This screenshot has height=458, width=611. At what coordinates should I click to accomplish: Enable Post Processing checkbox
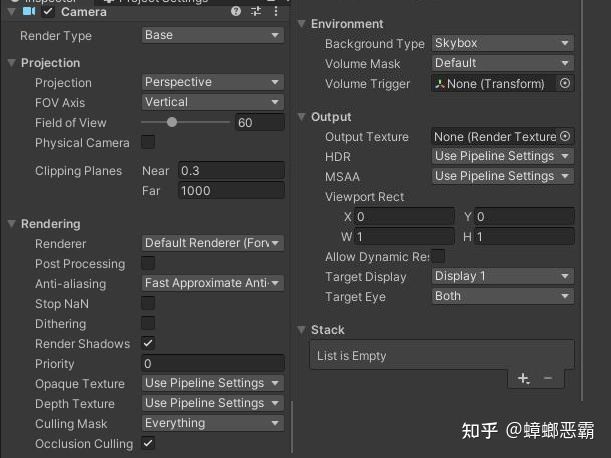point(148,263)
